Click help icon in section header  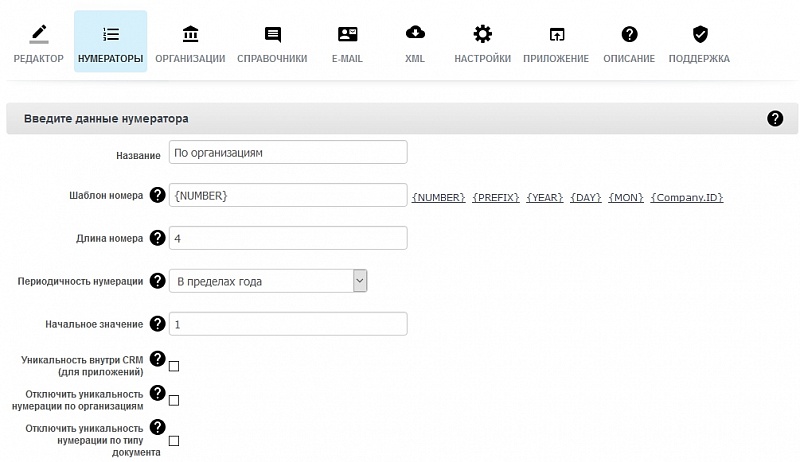point(775,119)
